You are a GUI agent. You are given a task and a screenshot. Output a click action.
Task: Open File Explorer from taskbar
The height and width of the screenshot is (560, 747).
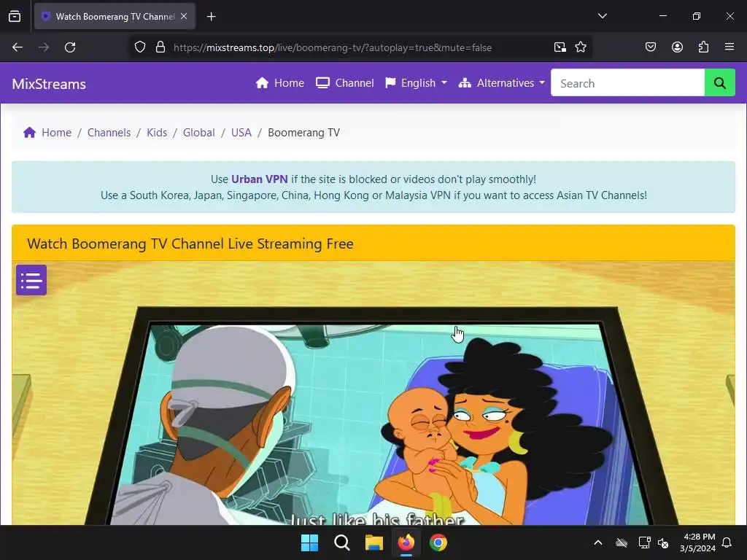[x=374, y=542]
